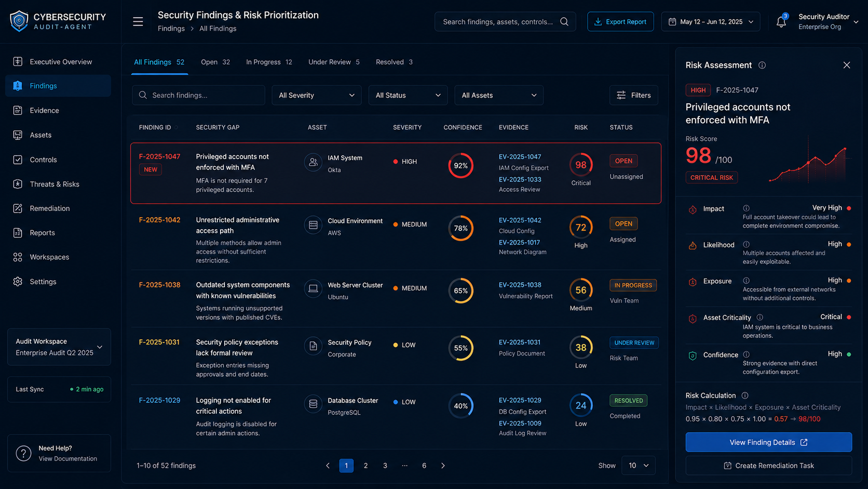Switch to the Under Review tab
The height and width of the screenshot is (489, 868).
334,62
